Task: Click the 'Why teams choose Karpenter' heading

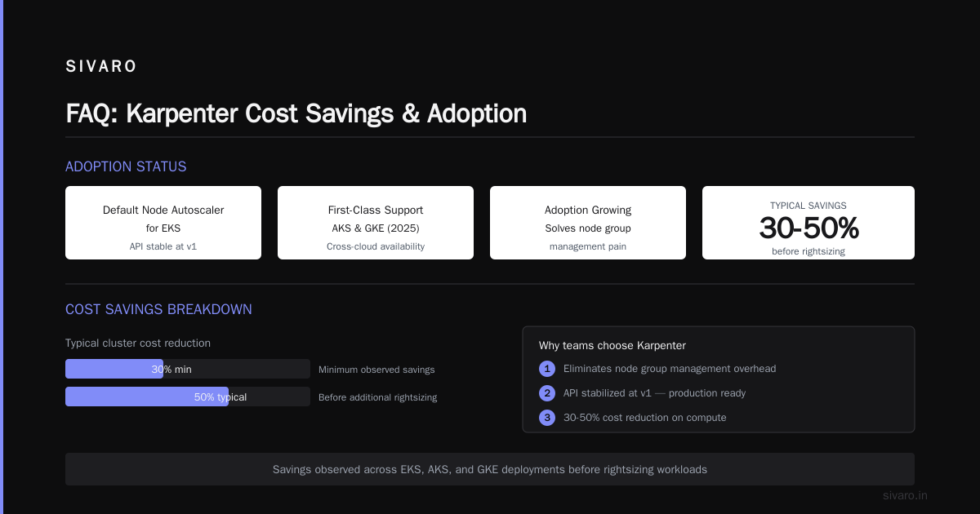Action: point(612,345)
